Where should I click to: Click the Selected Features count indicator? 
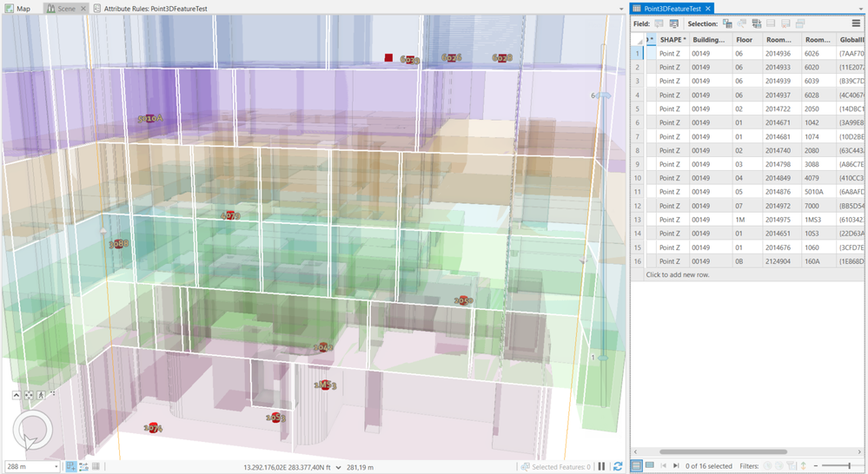tap(556, 467)
